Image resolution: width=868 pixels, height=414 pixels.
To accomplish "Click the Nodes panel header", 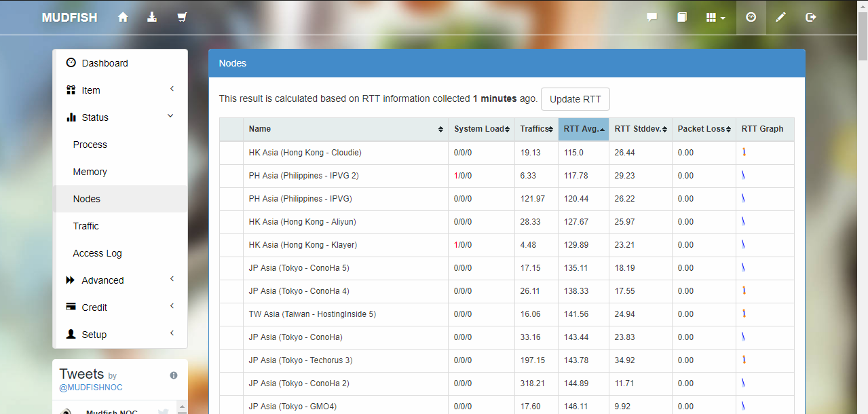I will pos(507,63).
